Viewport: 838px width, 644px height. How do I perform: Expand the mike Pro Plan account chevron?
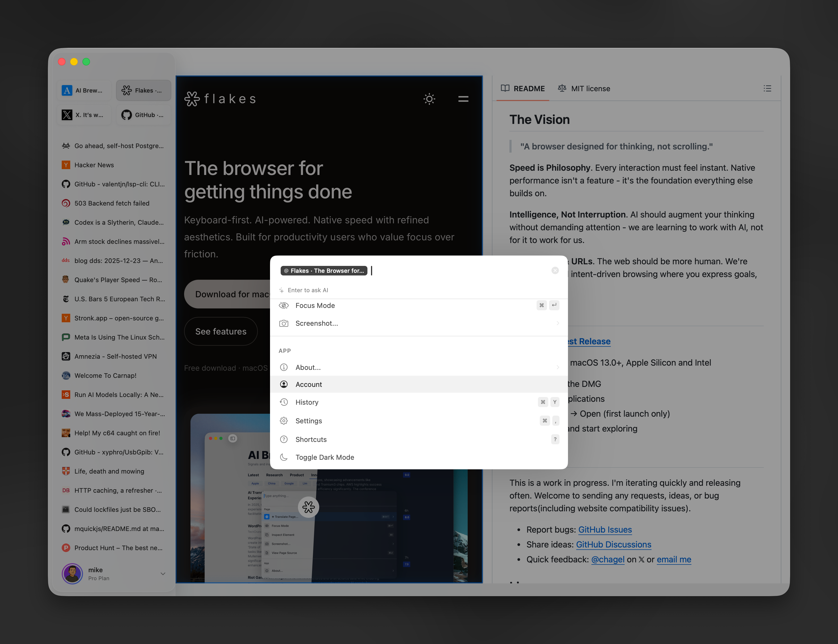(x=163, y=574)
